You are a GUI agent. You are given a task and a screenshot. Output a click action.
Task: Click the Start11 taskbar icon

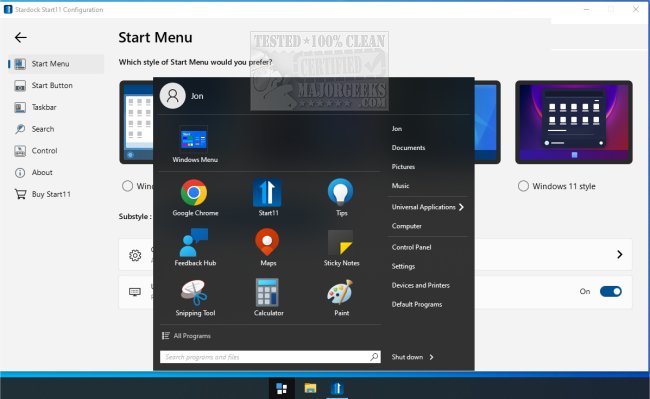(x=337, y=388)
